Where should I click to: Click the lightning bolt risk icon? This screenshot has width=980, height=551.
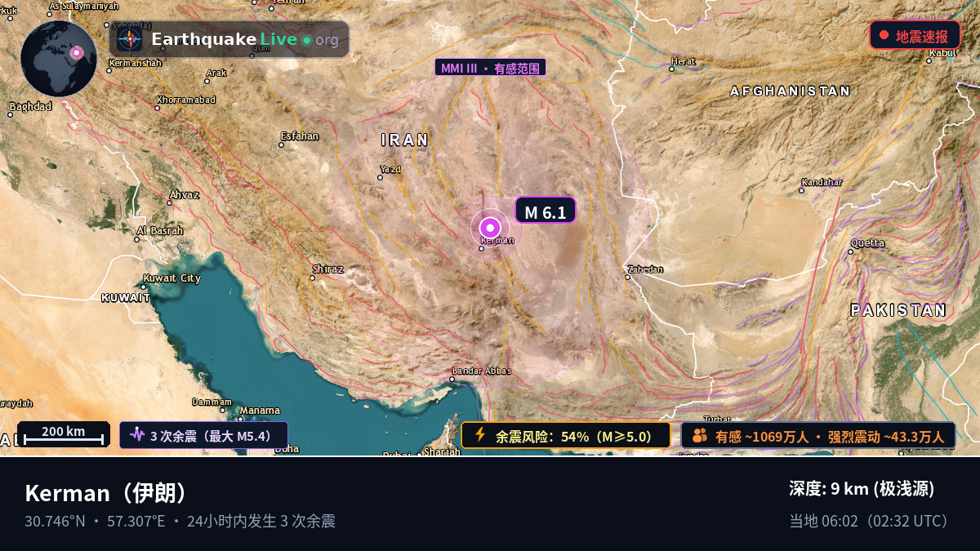click(x=480, y=435)
